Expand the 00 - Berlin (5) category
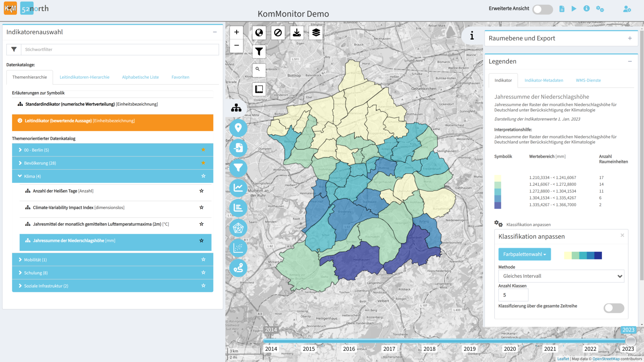This screenshot has height=362, width=644. tap(113, 150)
